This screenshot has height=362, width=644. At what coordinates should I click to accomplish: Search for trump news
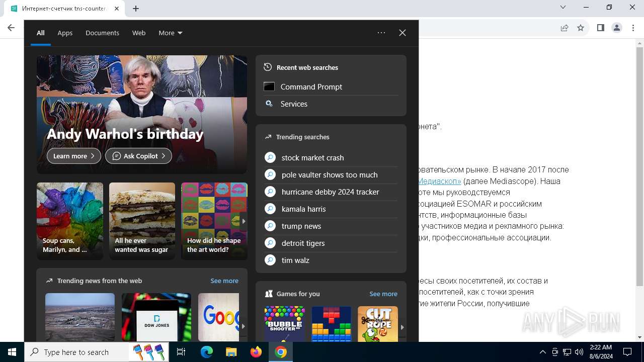(331, 226)
